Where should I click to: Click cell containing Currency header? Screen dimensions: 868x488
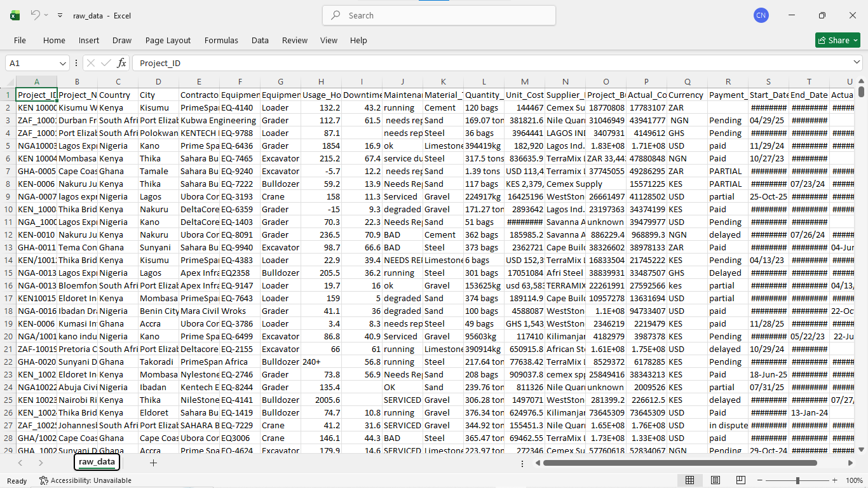687,95
